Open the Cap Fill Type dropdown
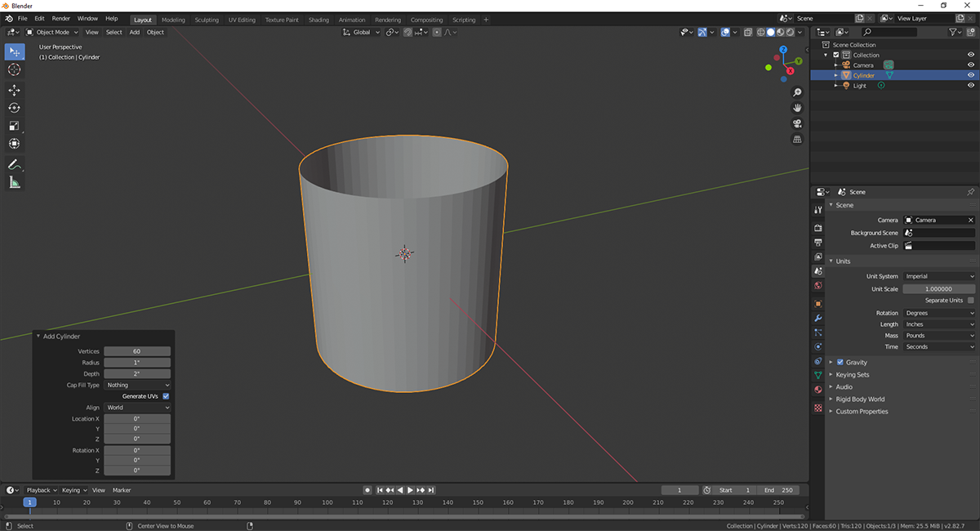Image resolution: width=980 pixels, height=531 pixels. coord(137,385)
